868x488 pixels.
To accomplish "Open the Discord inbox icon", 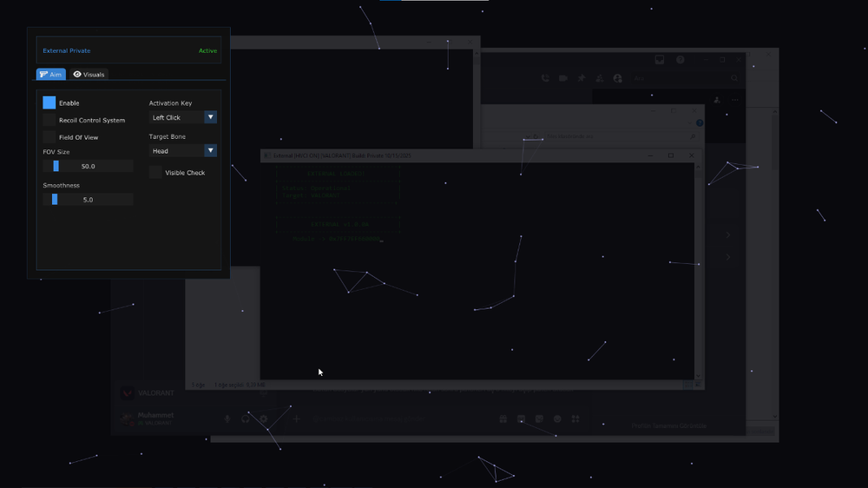I will coord(660,60).
